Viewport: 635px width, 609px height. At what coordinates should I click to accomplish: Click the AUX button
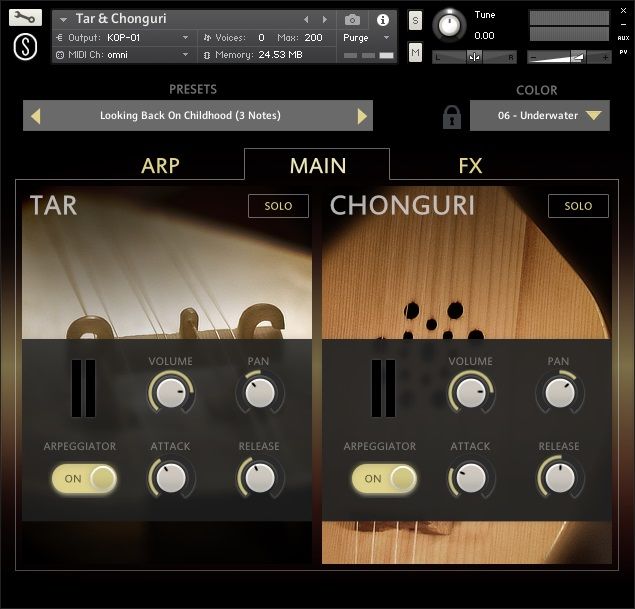tap(623, 38)
